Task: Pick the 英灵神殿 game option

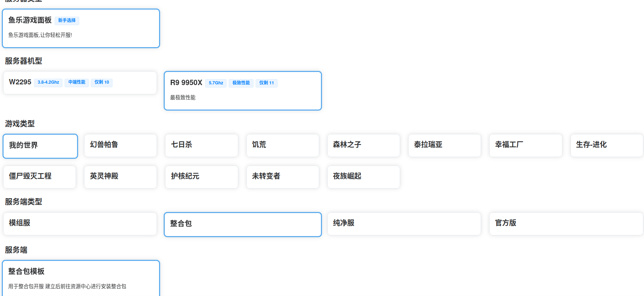Action: coord(120,177)
